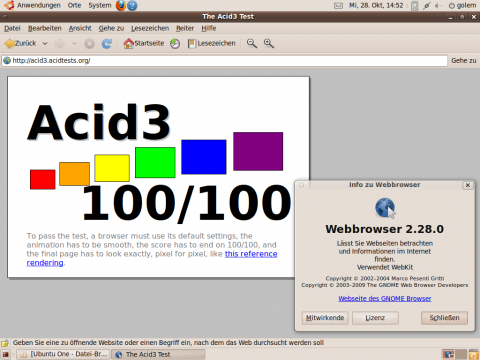480x360 pixels.
Task: Click the Mitwirkende button
Action: click(325, 318)
